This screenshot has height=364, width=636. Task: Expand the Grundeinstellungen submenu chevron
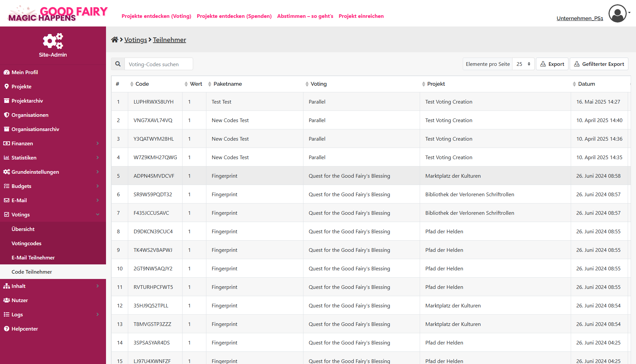98,172
